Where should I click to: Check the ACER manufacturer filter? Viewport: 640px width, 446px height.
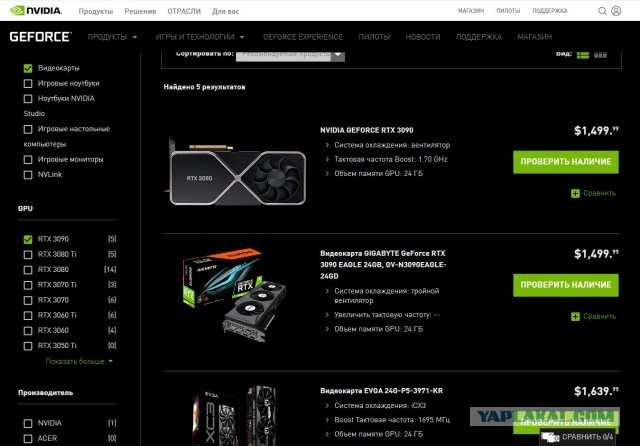point(28,439)
